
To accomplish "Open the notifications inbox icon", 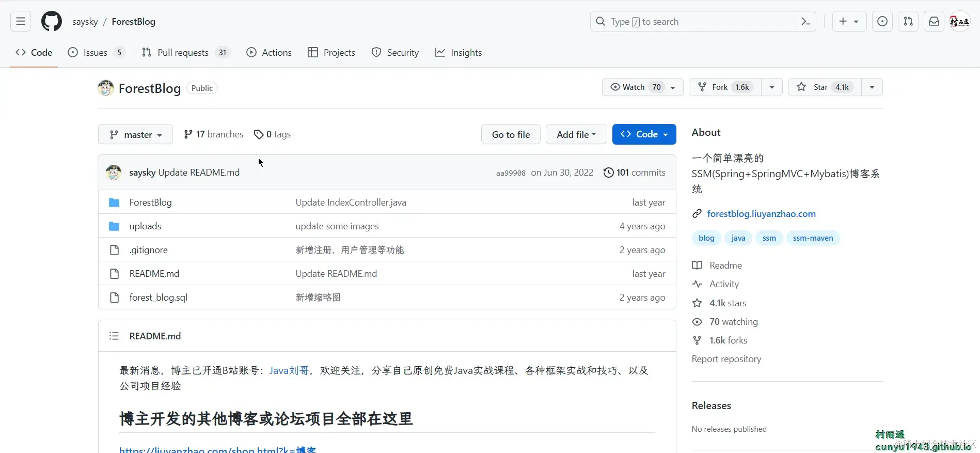I will [934, 21].
